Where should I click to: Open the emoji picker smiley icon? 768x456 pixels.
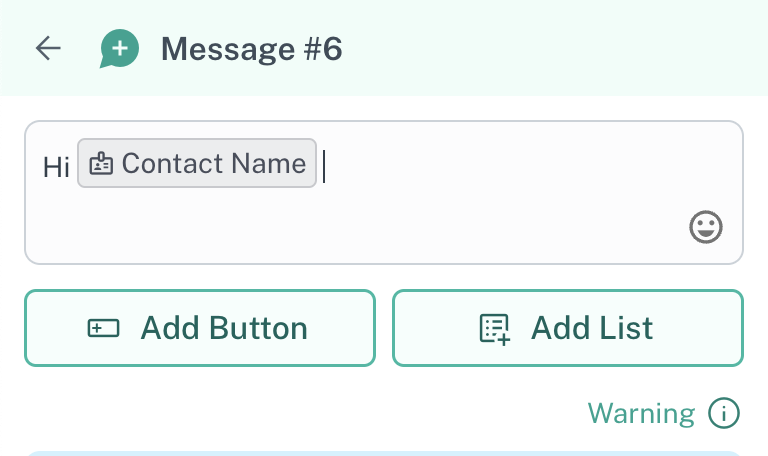coord(706,227)
